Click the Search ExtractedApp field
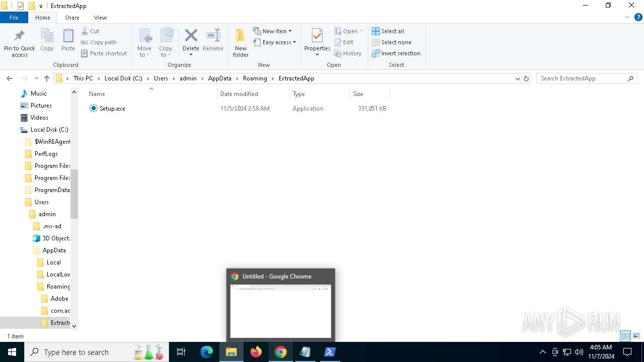Image resolution: width=644 pixels, height=362 pixels. pos(587,78)
